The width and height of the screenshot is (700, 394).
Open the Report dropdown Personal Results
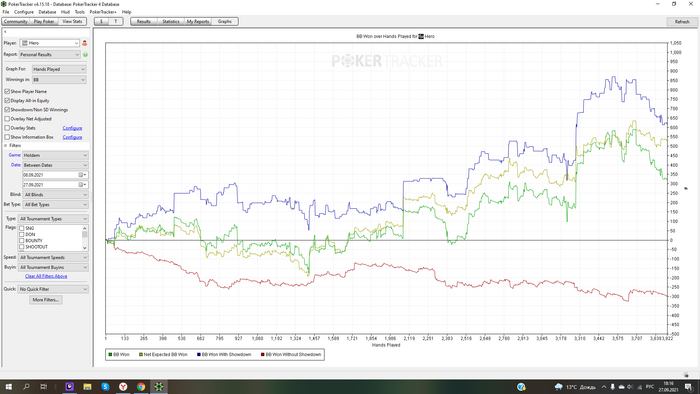coord(50,54)
